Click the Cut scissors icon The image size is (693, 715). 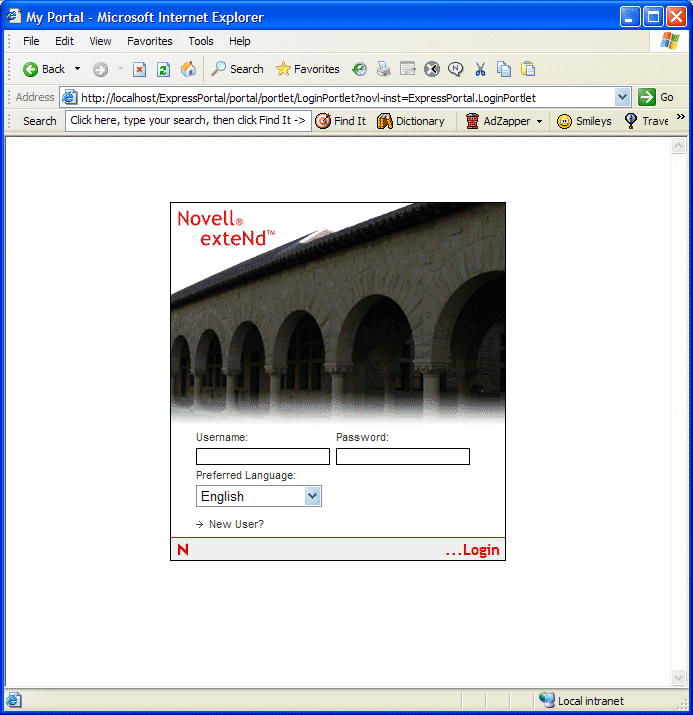pos(480,69)
